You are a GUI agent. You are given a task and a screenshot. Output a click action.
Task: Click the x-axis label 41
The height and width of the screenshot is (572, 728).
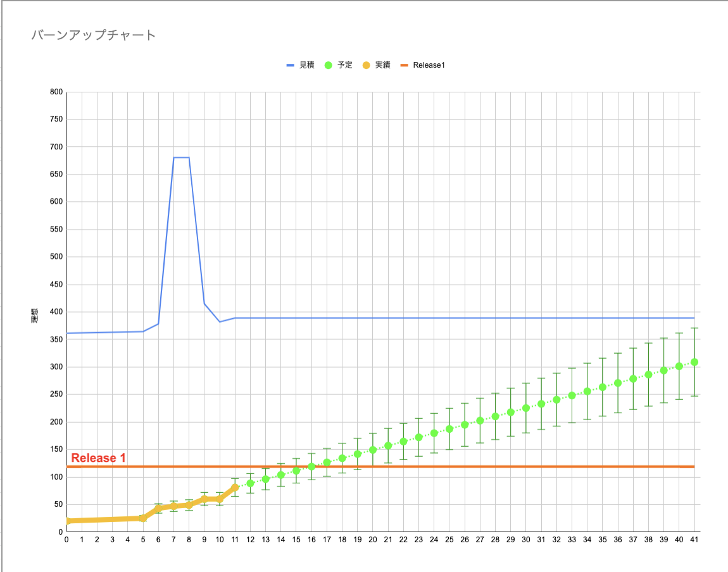[x=694, y=540]
